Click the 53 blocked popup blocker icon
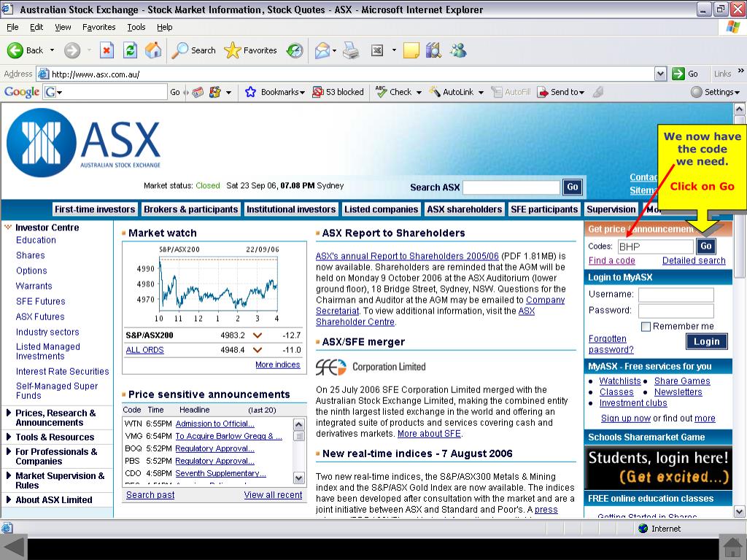 pyautogui.click(x=318, y=92)
